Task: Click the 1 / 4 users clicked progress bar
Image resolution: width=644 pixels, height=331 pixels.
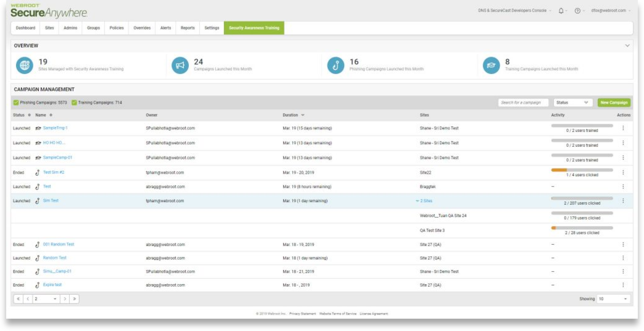Action: (x=582, y=170)
